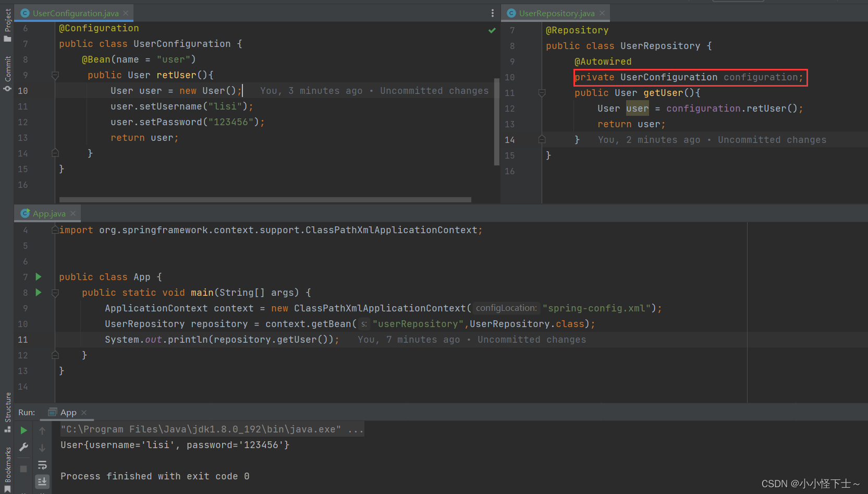Image resolution: width=868 pixels, height=494 pixels.
Task: Run App class from gutter arrow on line 7
Action: point(38,276)
